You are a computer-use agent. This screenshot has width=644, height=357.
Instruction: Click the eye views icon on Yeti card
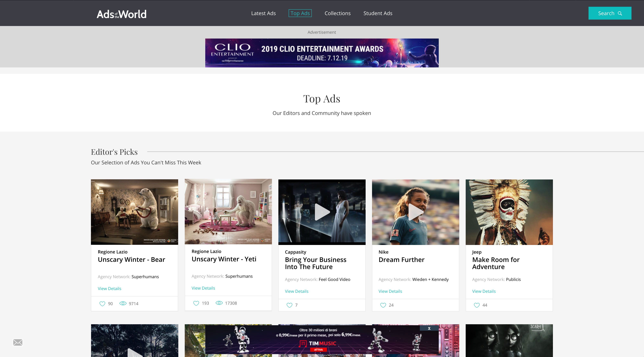tap(219, 303)
